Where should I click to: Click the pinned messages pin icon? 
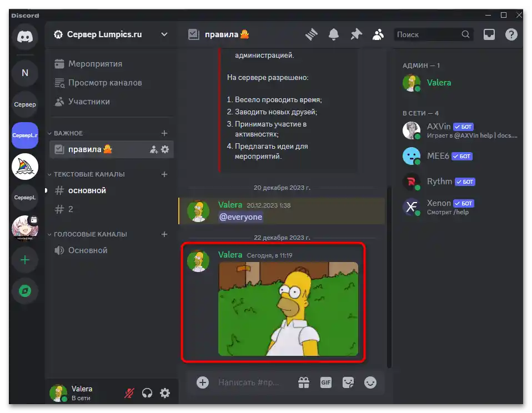pyautogui.click(x=355, y=34)
